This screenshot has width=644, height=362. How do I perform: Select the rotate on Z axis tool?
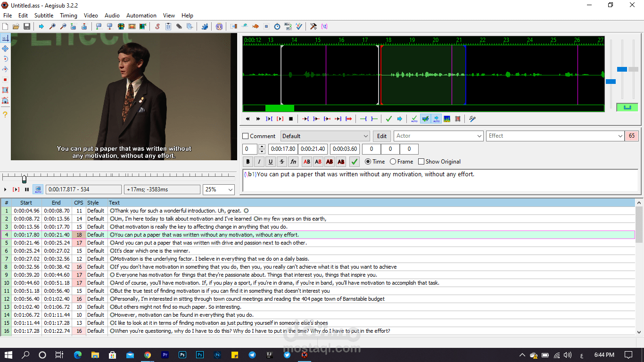coord(5,59)
